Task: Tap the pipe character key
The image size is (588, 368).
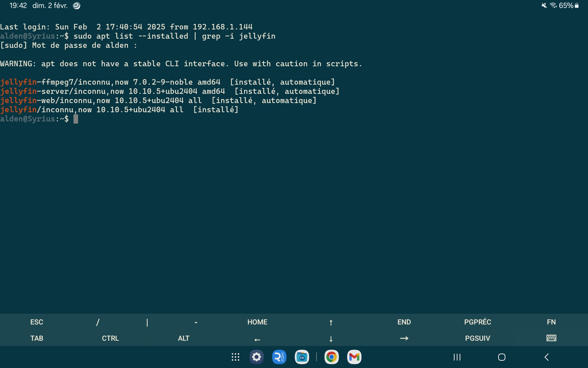Action: (x=147, y=322)
